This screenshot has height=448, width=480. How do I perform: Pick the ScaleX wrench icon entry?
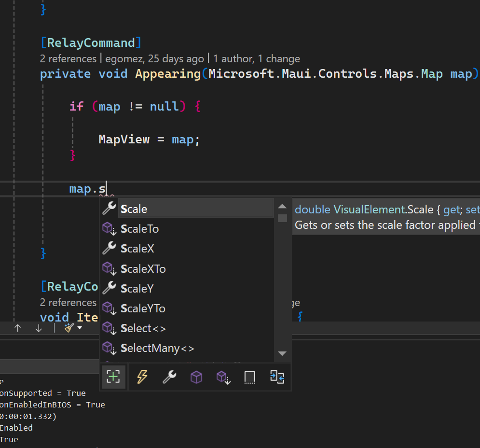pyautogui.click(x=110, y=249)
